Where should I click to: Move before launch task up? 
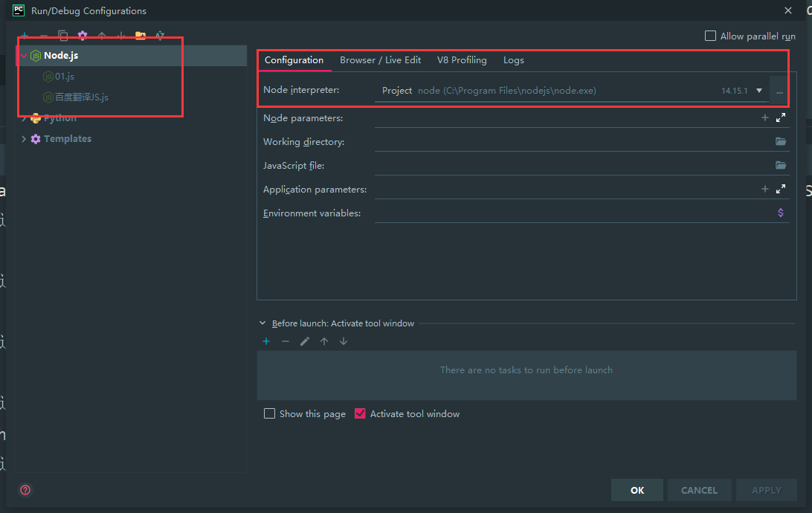coord(324,342)
